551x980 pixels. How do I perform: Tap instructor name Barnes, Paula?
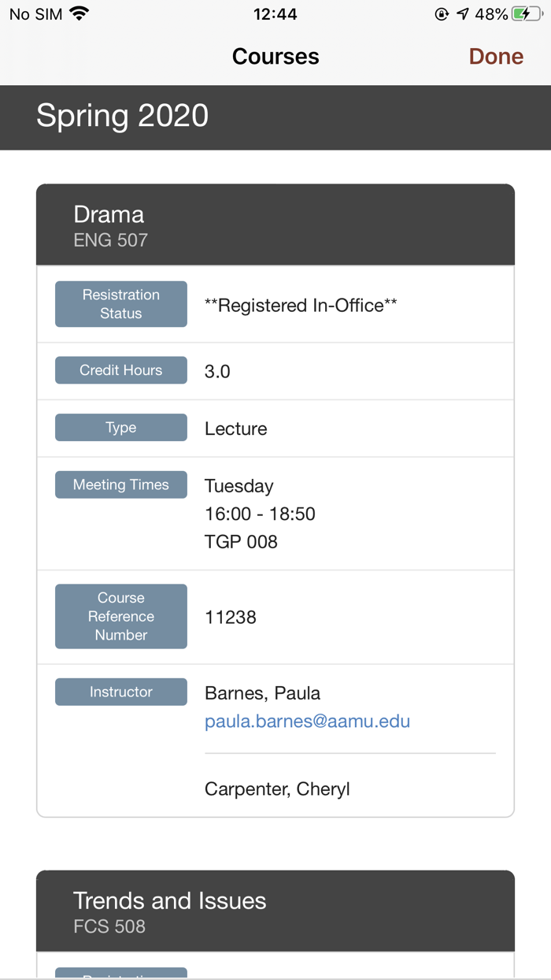(x=262, y=693)
